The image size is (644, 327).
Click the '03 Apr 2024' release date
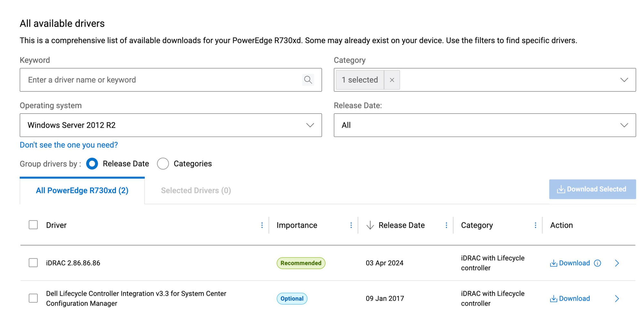click(x=385, y=263)
